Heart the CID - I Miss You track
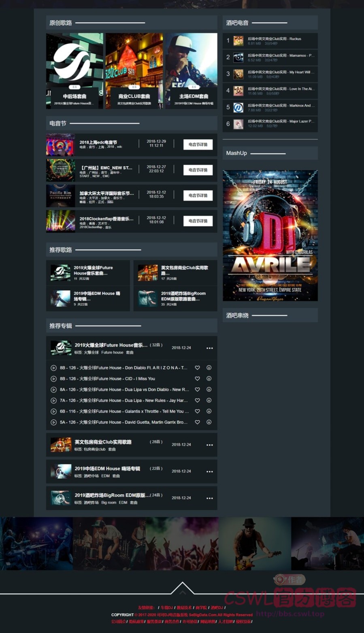Image resolution: width=364 pixels, height=633 pixels. coord(197,379)
